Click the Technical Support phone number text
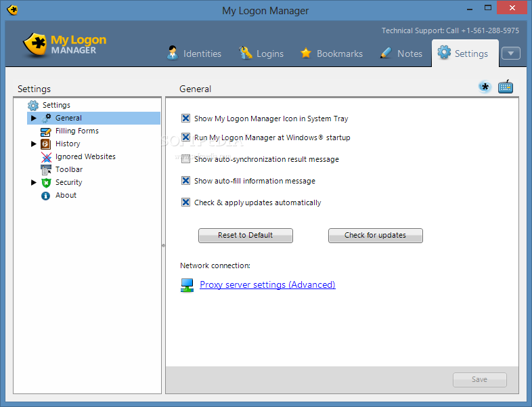 [x=450, y=30]
